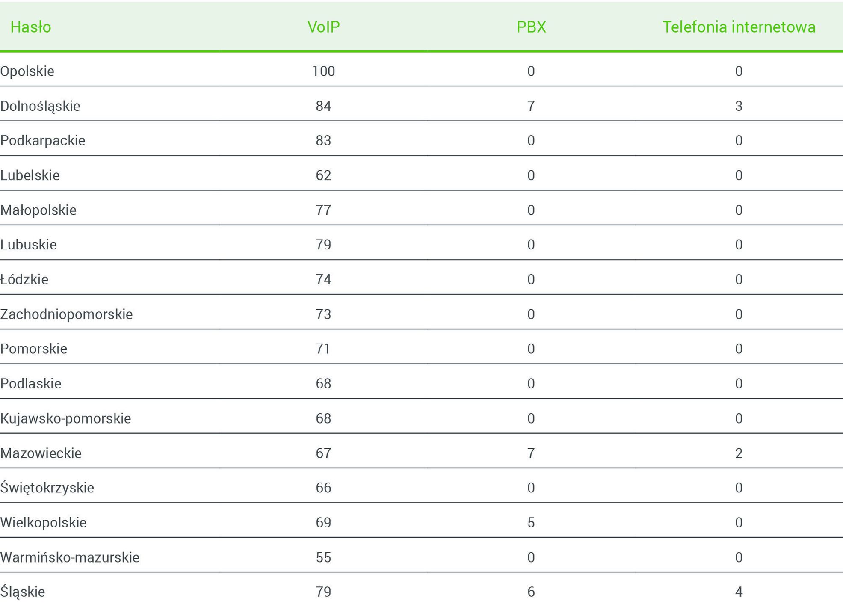Select the Zachodniopomorskie row label

click(67, 314)
